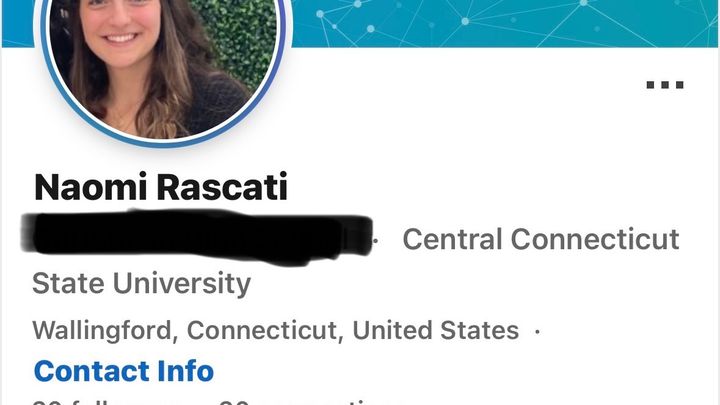
Task: Click the dot separator after United States
Action: coord(537,331)
